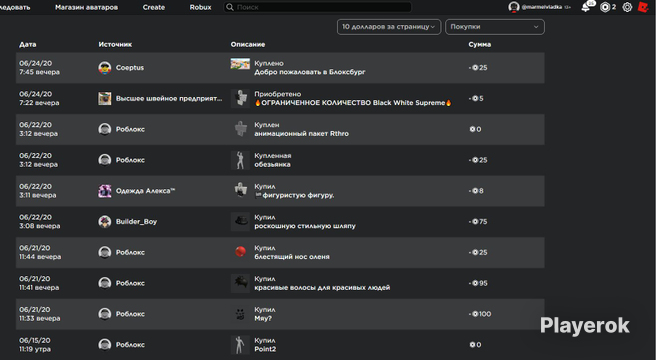Screen dimensions: 656x360
Task: Click the Источник column header
Action: point(115,44)
